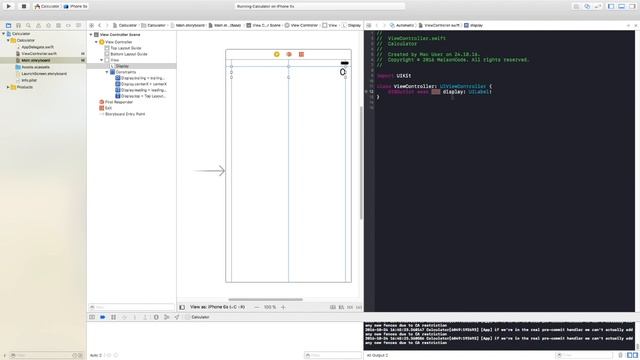640x360 pixels.
Task: Click the Automatic segment in assistant jump bar
Action: click(x=402, y=25)
